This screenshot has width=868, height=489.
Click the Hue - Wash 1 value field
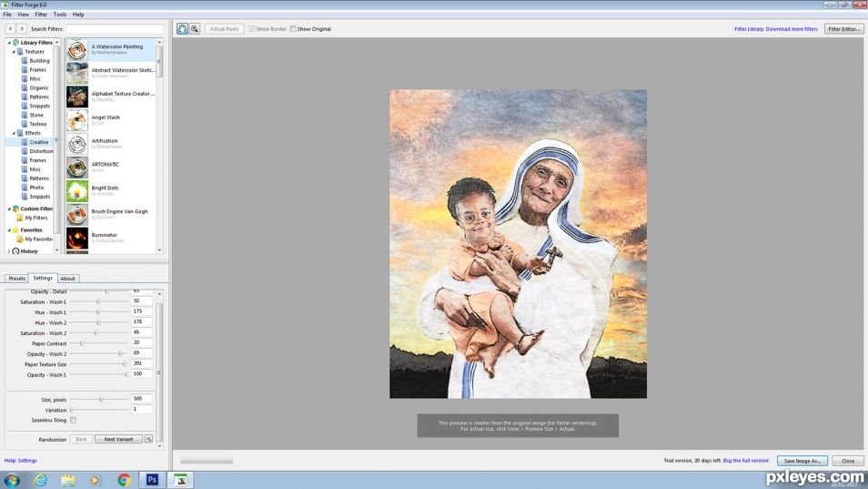point(142,311)
